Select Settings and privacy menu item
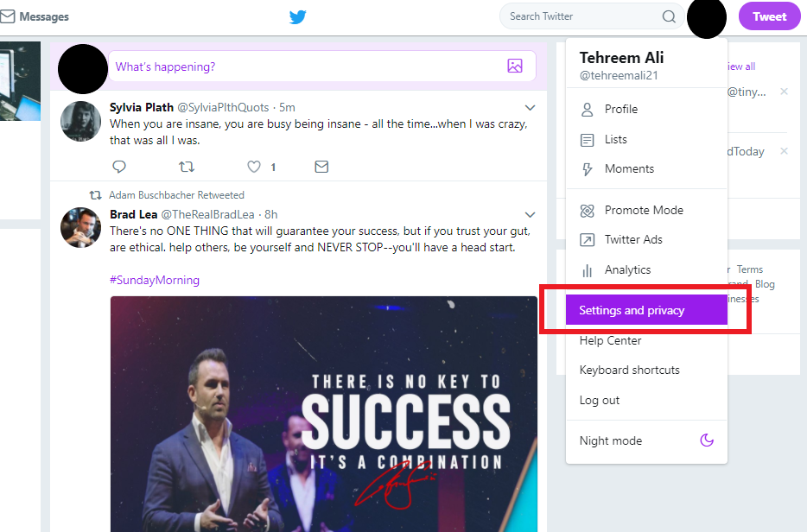 tap(646, 310)
